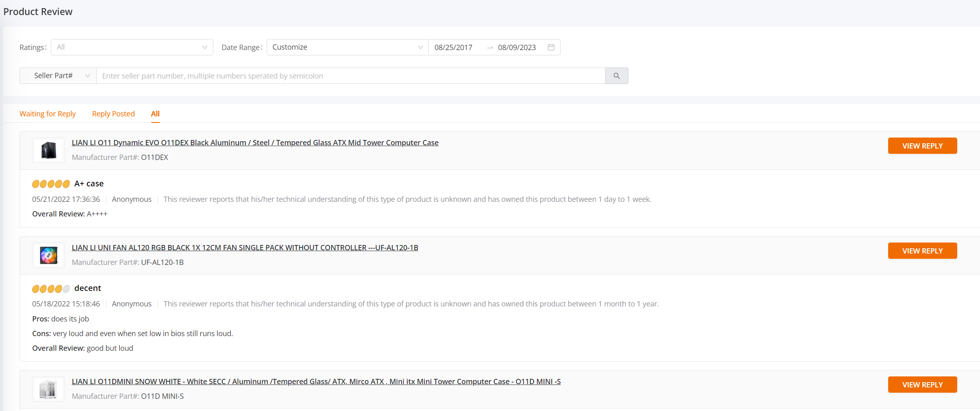Open the LIAN LI O11 Dynamic EVO product link
The height and width of the screenshot is (411, 980).
point(255,142)
